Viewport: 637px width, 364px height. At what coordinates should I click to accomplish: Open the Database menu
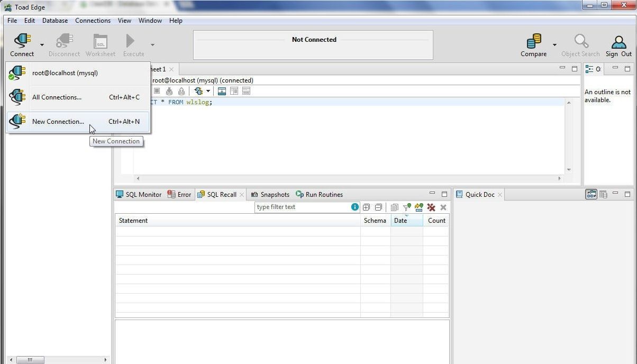click(55, 21)
